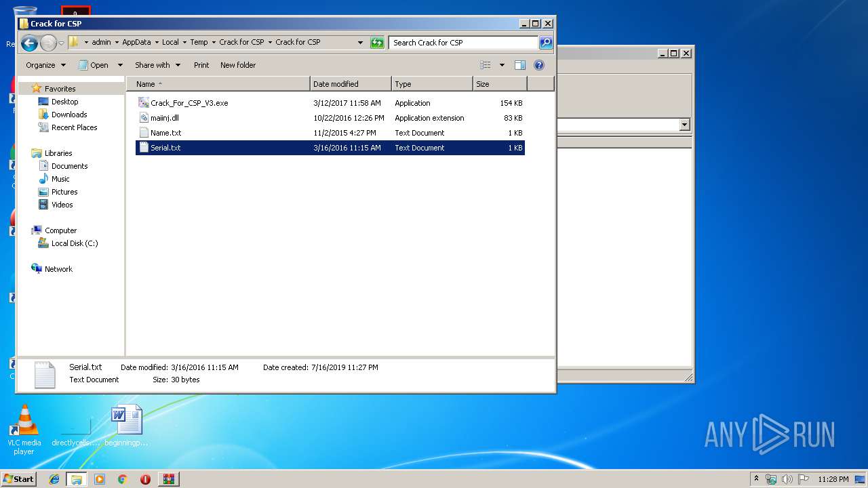Open the recent pages dropdown arrow
This screenshot has width=868, height=488.
[61, 43]
